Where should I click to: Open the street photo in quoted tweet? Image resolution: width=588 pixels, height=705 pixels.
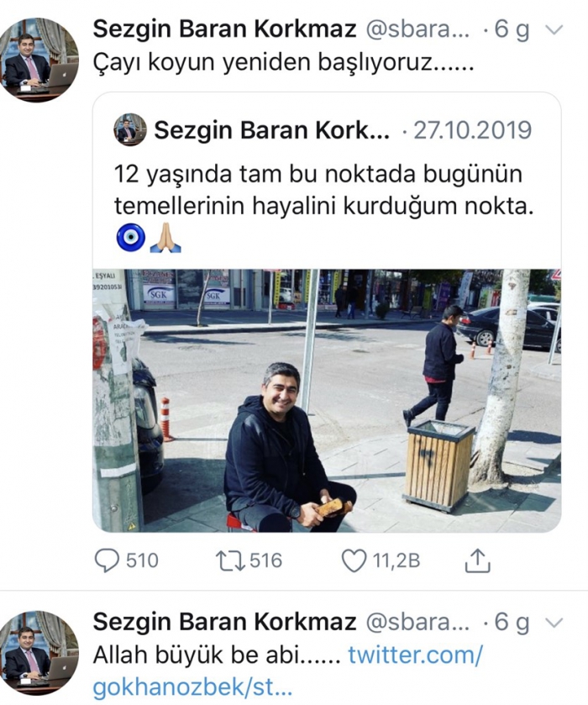coord(327,401)
